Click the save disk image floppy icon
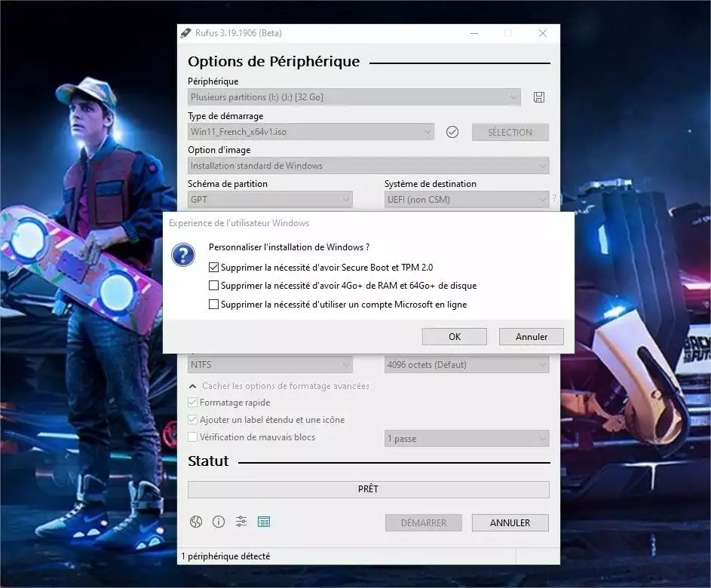Image resolution: width=711 pixels, height=588 pixels. [x=539, y=96]
